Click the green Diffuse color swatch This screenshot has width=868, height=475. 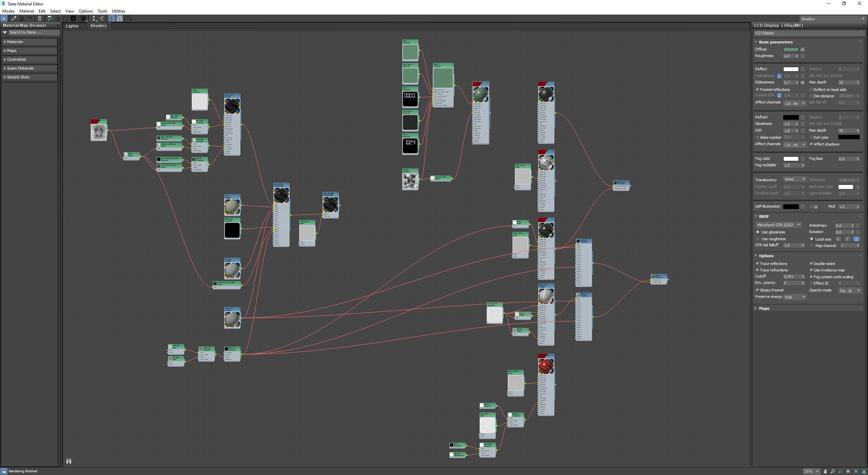pos(791,50)
